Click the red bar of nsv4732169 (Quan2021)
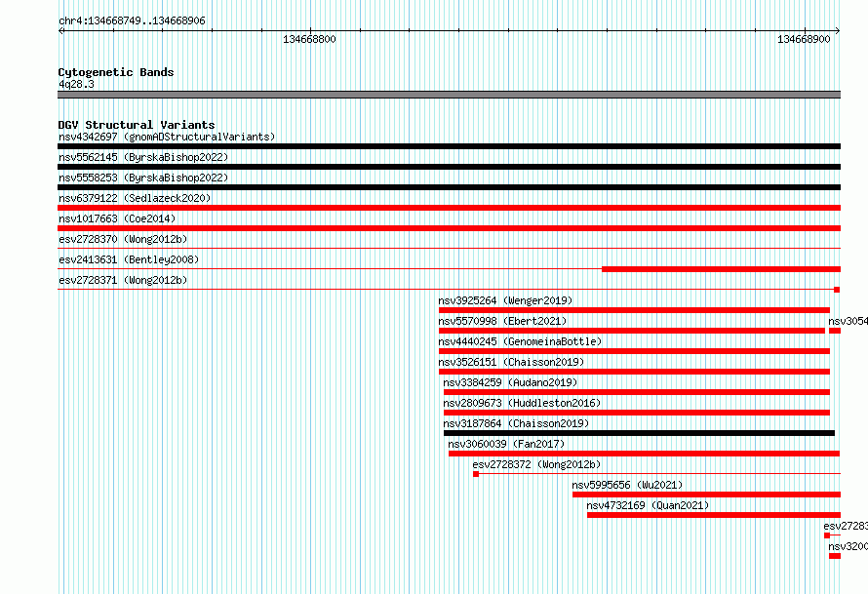The width and height of the screenshot is (868, 594). click(714, 515)
